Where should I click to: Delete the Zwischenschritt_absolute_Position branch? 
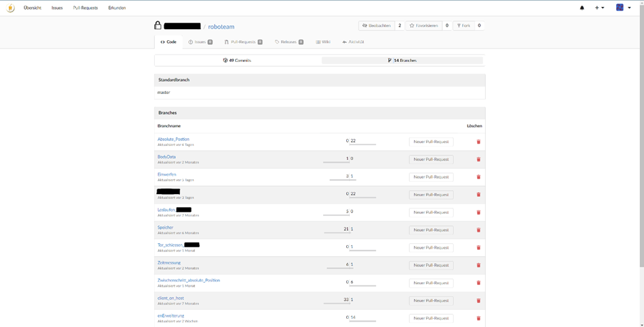point(478,283)
